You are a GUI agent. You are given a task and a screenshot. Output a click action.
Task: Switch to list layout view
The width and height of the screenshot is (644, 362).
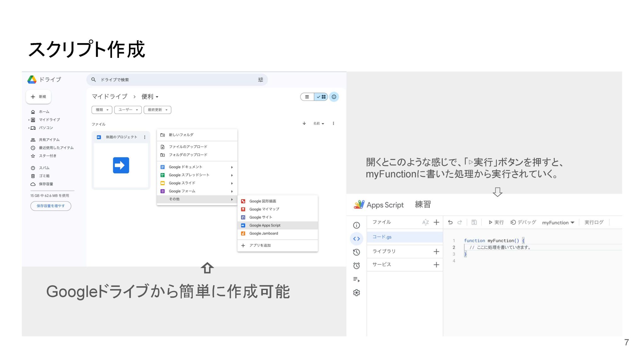click(307, 97)
